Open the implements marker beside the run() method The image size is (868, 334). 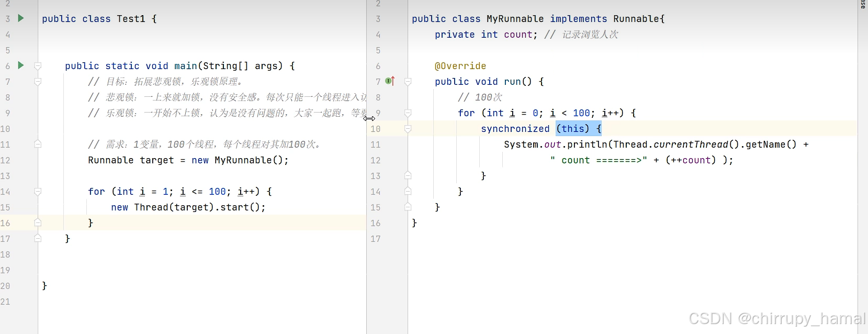[390, 81]
